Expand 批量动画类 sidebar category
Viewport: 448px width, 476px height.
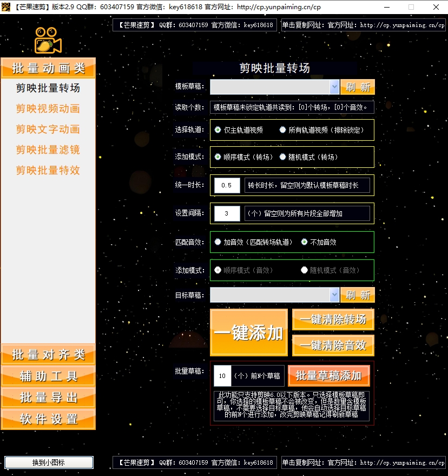48,68
